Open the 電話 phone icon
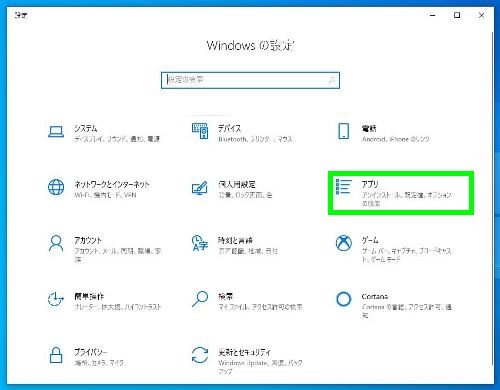The height and width of the screenshot is (390, 500). click(x=344, y=131)
